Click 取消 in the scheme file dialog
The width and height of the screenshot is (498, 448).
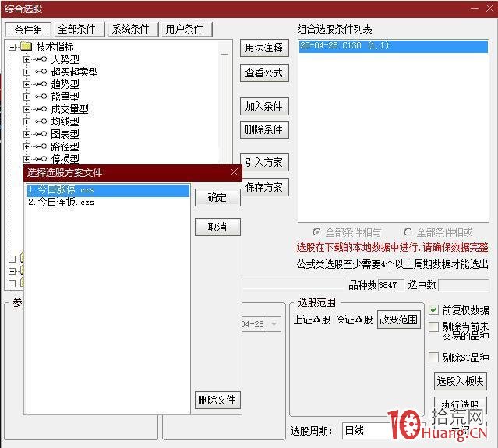coord(217,227)
